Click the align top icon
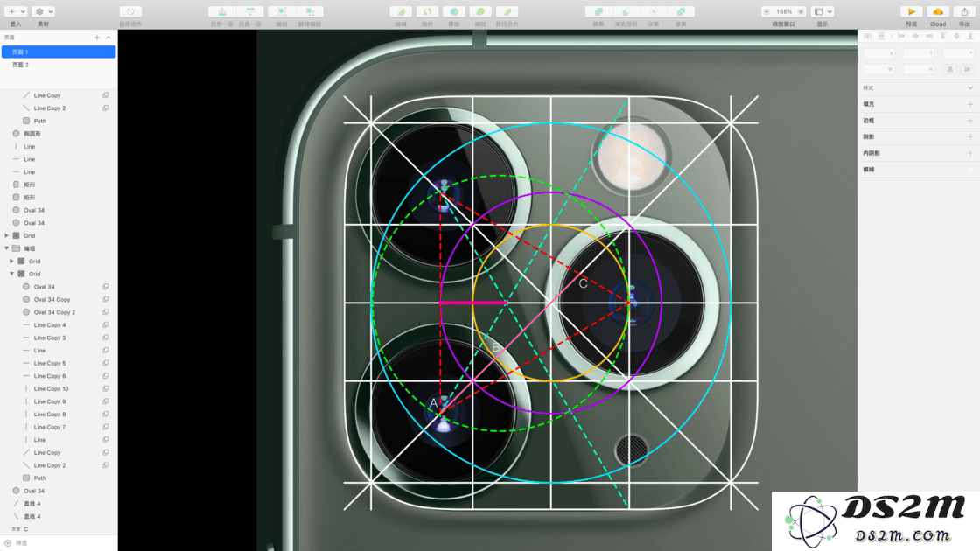The height and width of the screenshot is (551, 980). click(943, 36)
